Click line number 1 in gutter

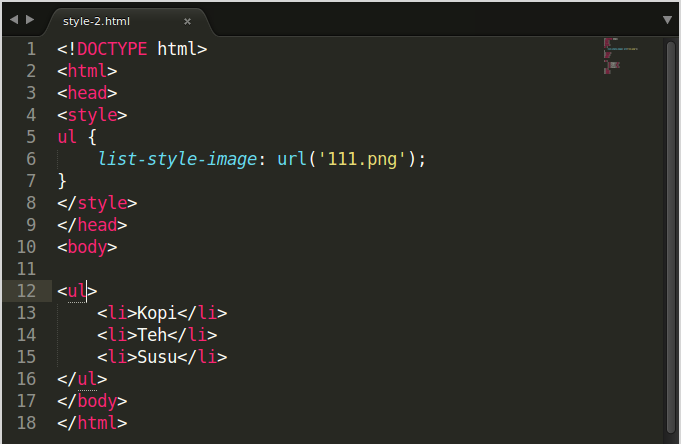pyautogui.click(x=31, y=49)
